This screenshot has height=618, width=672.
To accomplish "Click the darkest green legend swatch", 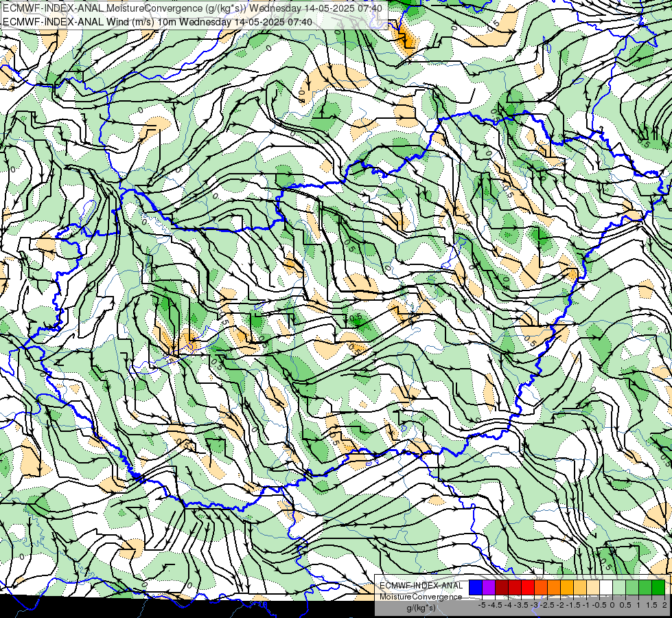I will click(658, 587).
